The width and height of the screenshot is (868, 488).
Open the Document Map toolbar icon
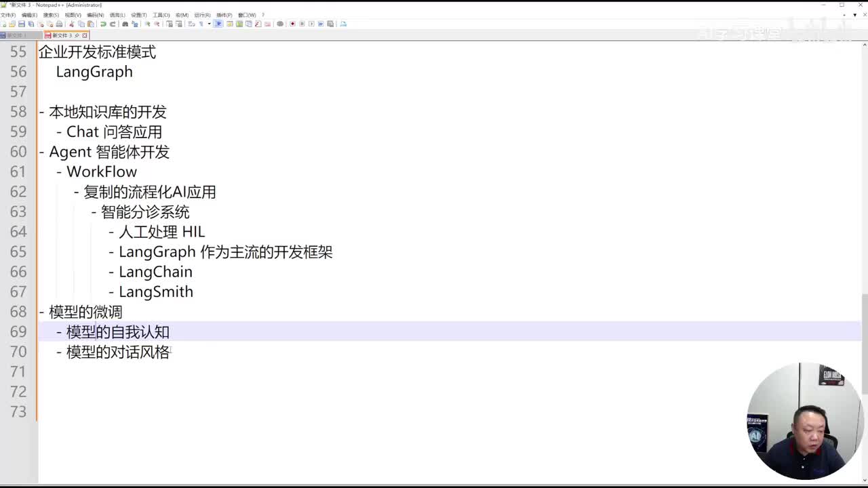(x=239, y=24)
